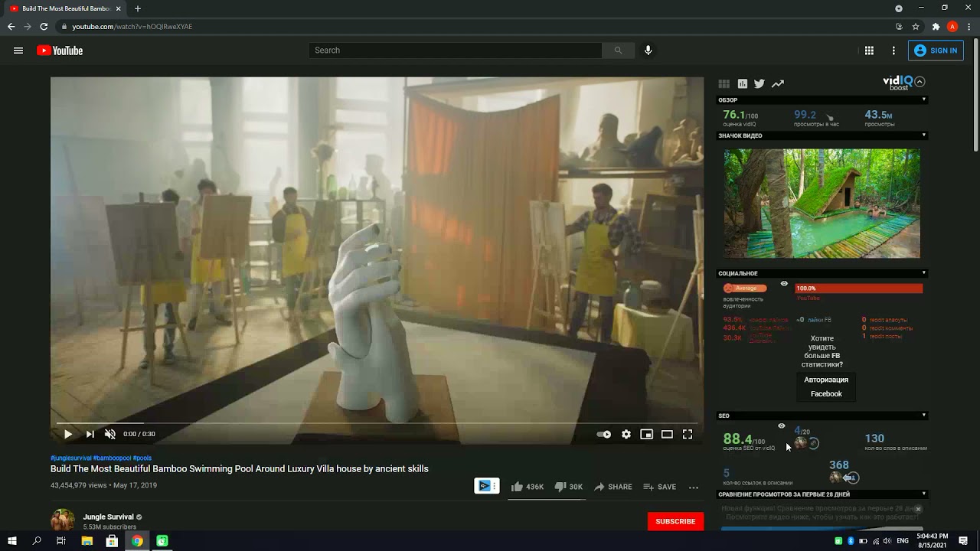Click the 76.1/100 vidIQ score
This screenshot has width=980, height=551.
coord(740,115)
